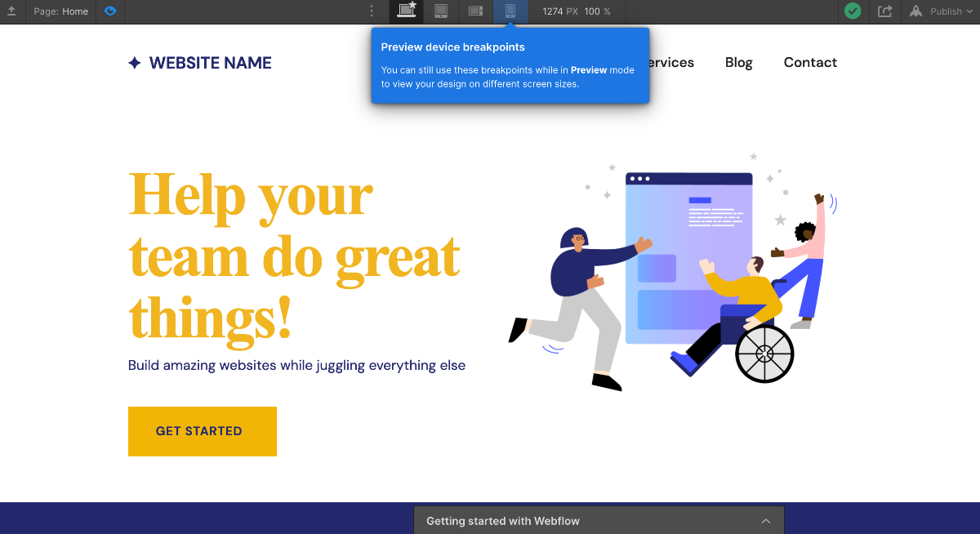Image resolution: width=980 pixels, height=534 pixels.
Task: Click the exit preview arrow icon
Action: pos(11,11)
